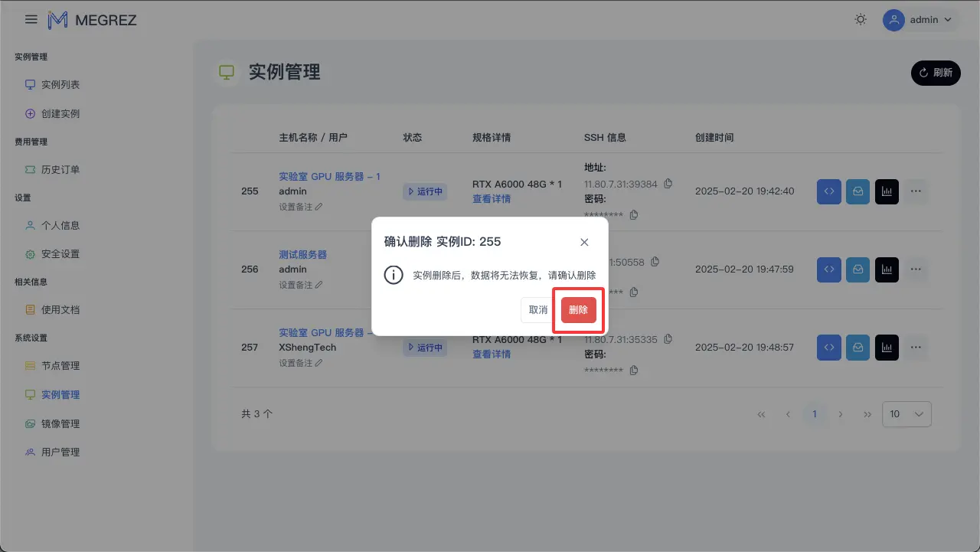This screenshot has height=552, width=980.
Task: Click the 刷新 refresh button
Action: [936, 73]
